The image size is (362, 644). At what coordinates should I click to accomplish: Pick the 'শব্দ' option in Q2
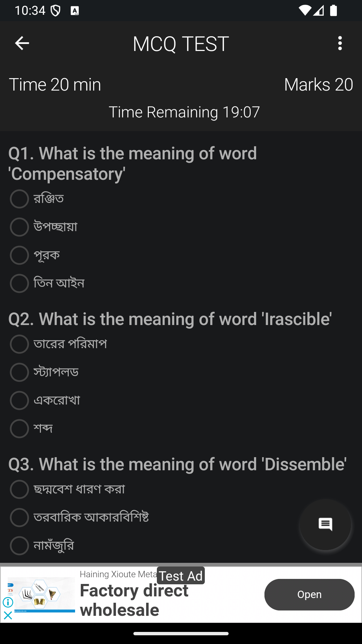(19, 429)
